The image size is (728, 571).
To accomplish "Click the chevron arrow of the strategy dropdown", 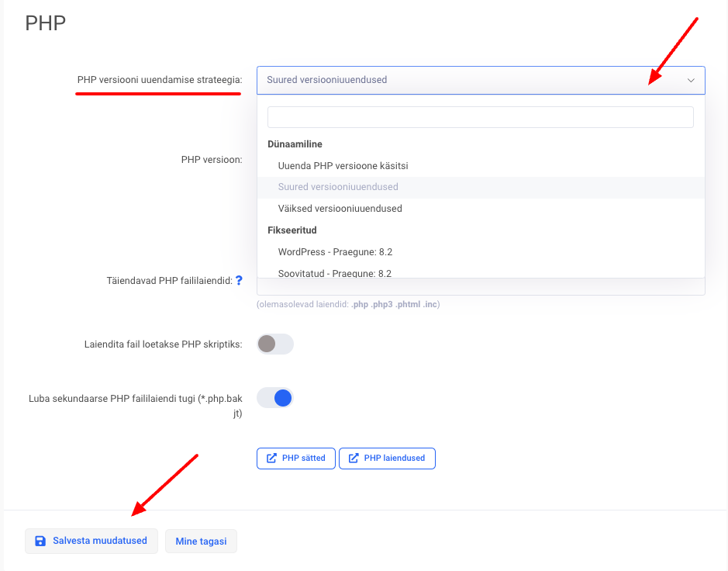I will pos(691,80).
